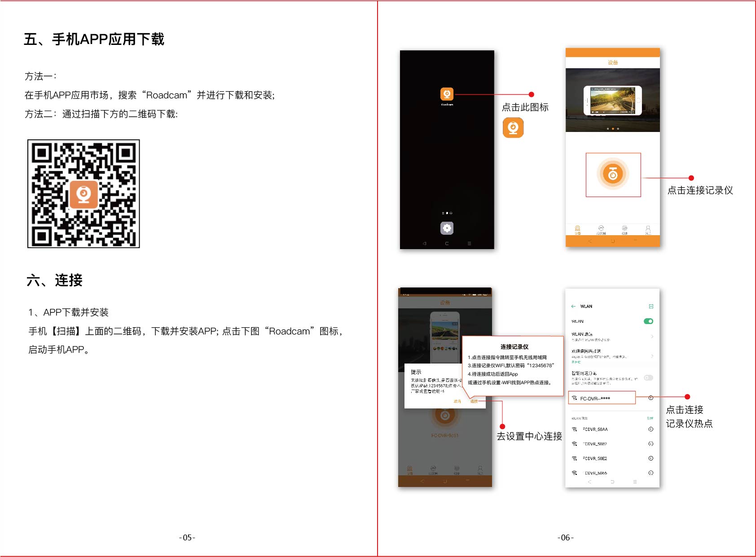
Task: Click the 六、连接 heading
Action: 54,280
